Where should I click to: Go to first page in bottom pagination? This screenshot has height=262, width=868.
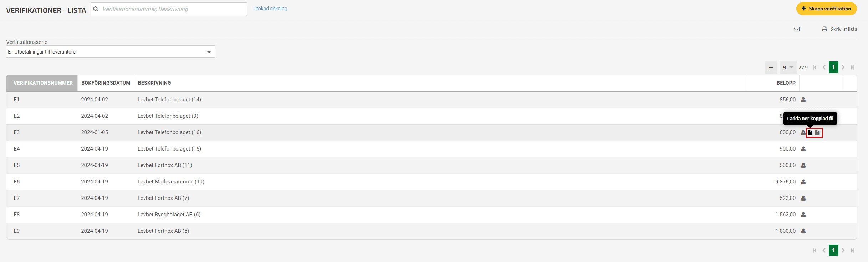pos(815,251)
